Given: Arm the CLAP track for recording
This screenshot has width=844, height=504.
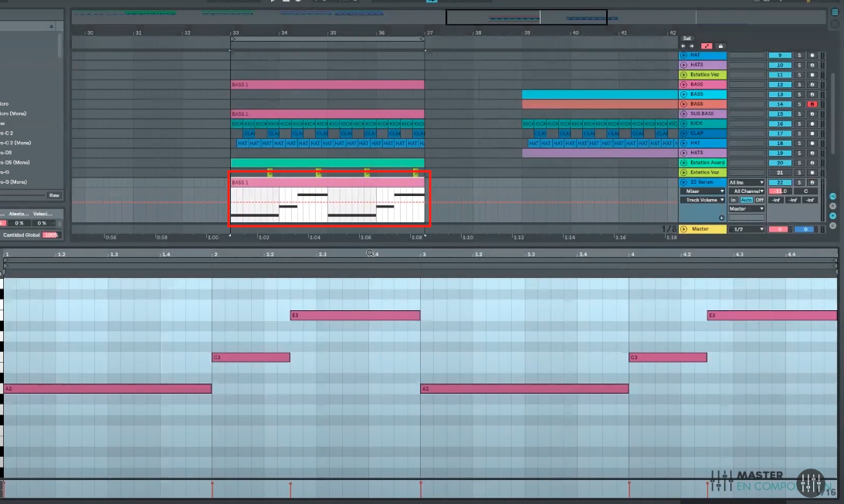Looking at the screenshot, I should click(x=812, y=134).
